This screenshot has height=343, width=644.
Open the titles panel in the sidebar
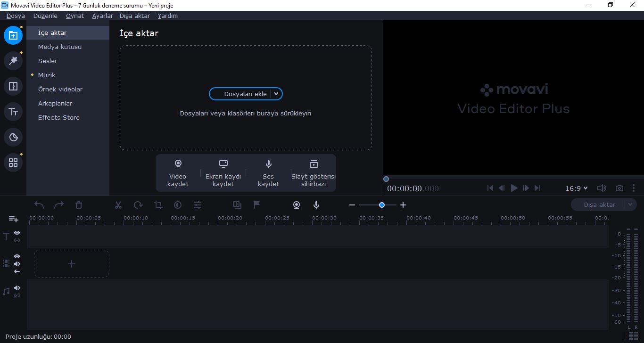point(13,112)
